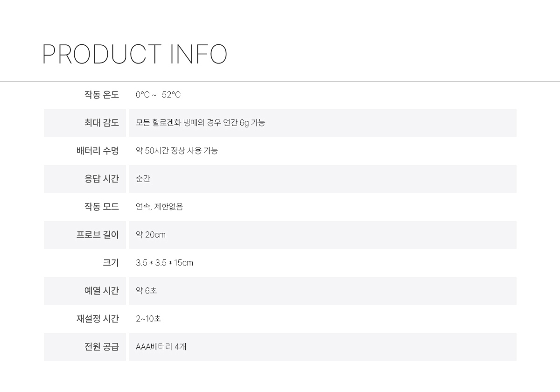Click the 순간 response time value
The width and height of the screenshot is (560, 392).
point(143,179)
